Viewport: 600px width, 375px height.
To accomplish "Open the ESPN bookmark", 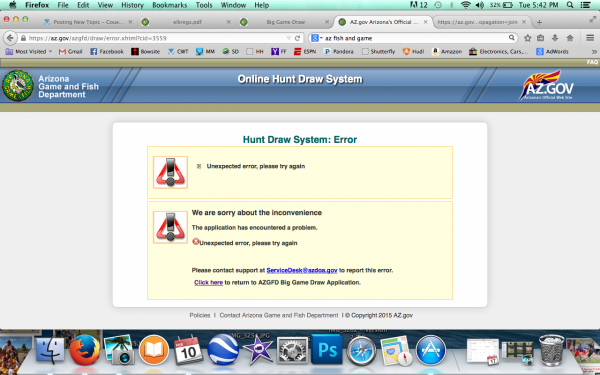I will tap(305, 51).
